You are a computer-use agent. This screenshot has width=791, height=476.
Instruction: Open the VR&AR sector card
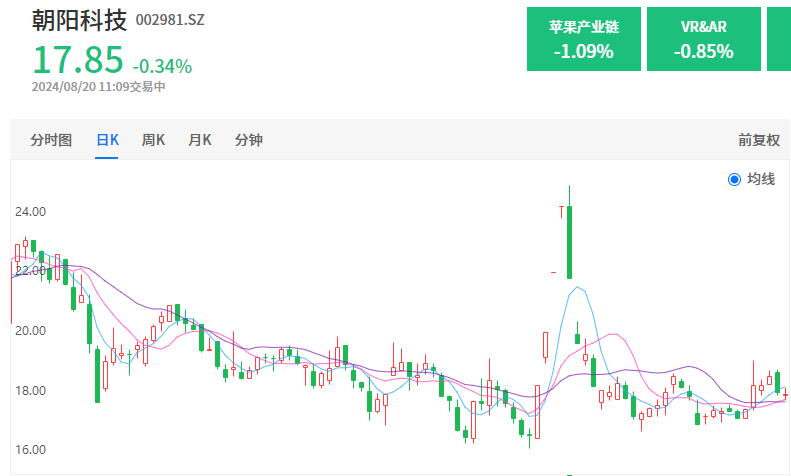coord(704,39)
